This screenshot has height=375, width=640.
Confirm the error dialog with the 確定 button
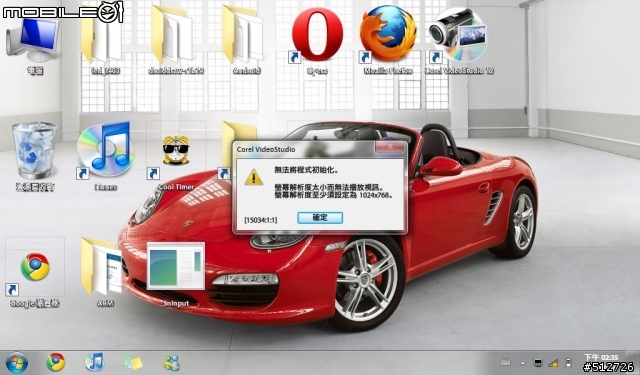click(320, 217)
